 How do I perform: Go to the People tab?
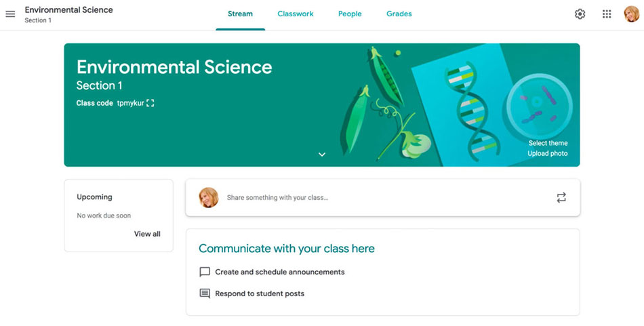point(350,14)
